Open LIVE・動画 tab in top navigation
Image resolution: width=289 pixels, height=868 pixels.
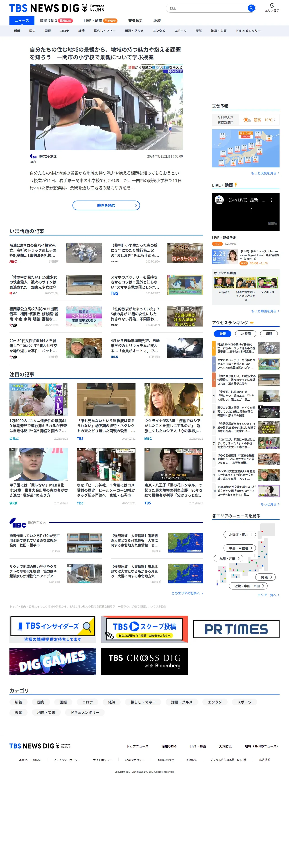click(100, 21)
